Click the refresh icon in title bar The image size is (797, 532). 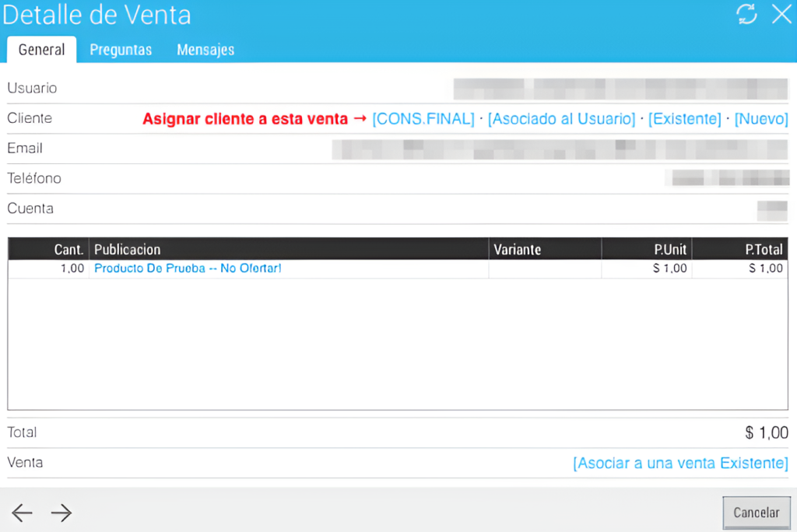coord(746,14)
